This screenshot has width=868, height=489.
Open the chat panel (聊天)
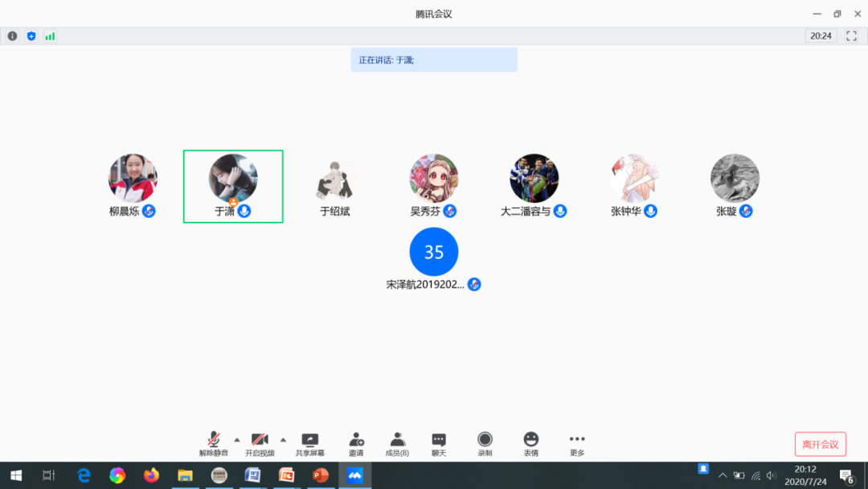[438, 442]
